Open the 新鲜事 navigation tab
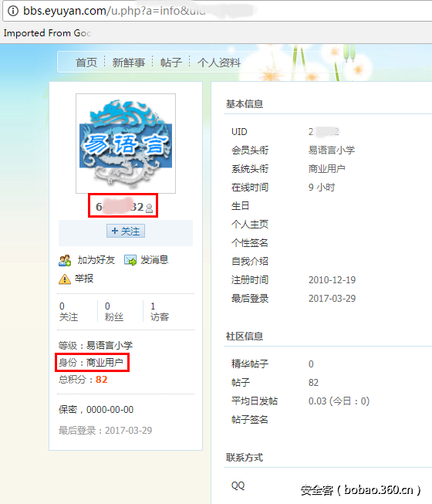Screen dimensions: 432x504 (129, 63)
